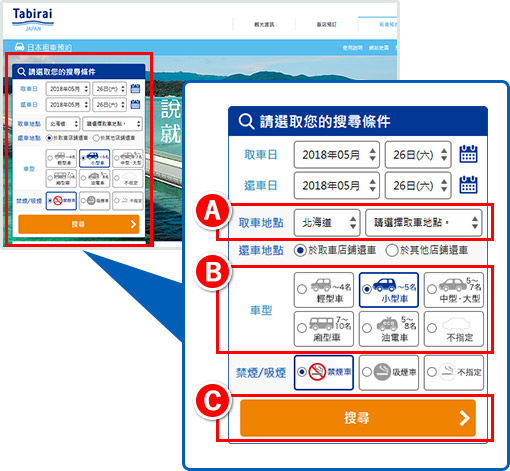Click the magnifier icon in small form header
Screen dimensions: 510x471
[21, 72]
